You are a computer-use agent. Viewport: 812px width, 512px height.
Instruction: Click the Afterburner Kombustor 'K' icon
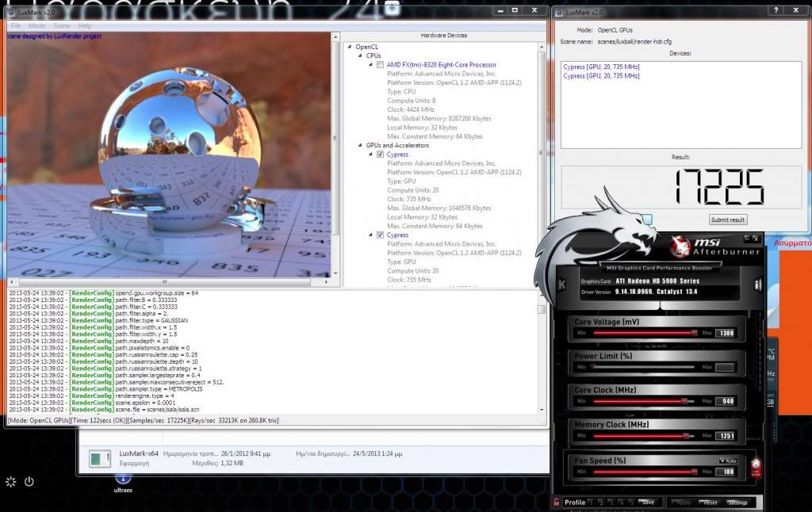pos(562,285)
